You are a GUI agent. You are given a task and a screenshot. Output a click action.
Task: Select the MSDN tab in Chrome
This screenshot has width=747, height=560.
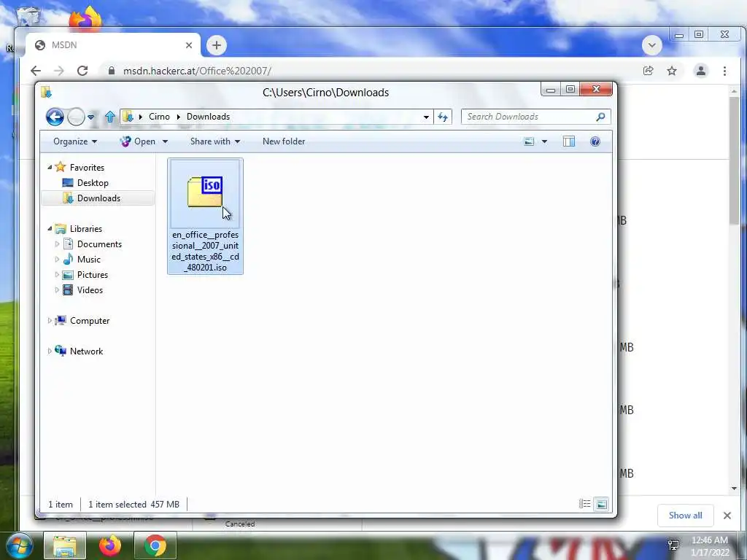pos(113,45)
